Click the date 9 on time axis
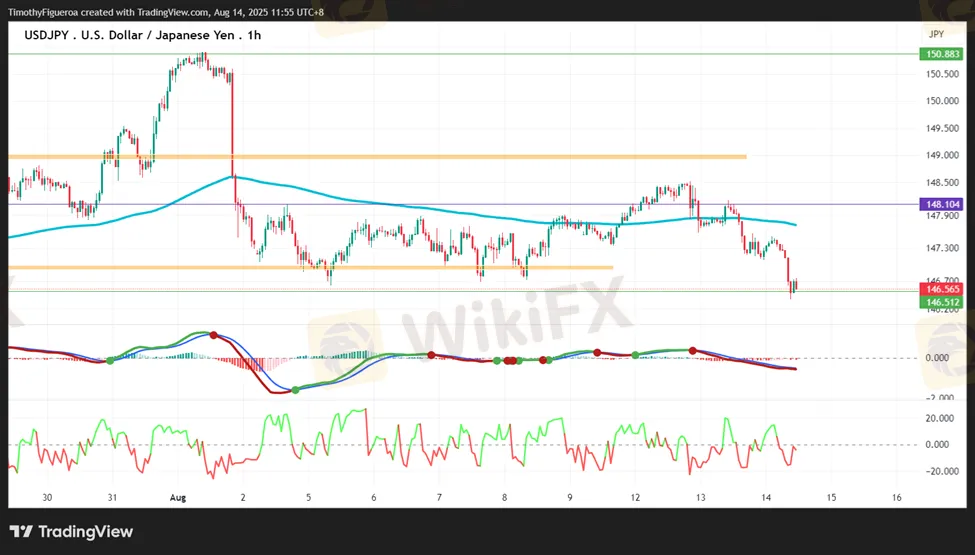This screenshot has height=555, width=975. [570, 497]
